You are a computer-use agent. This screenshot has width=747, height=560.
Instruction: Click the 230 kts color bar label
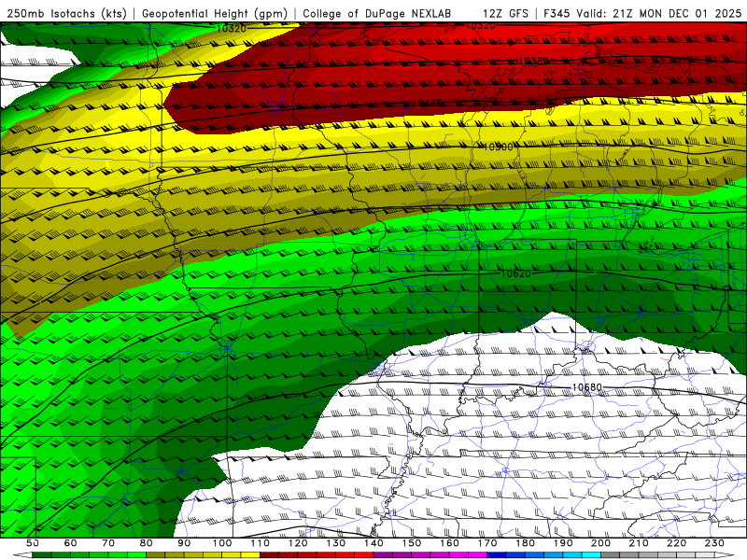pos(714,543)
